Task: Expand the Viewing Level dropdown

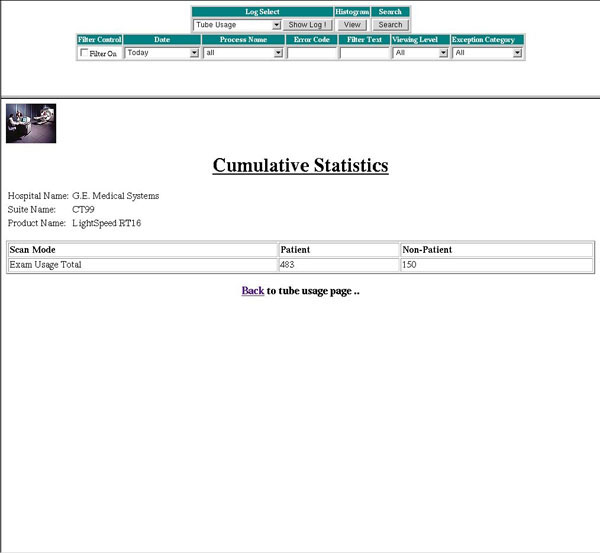Action: click(420, 53)
